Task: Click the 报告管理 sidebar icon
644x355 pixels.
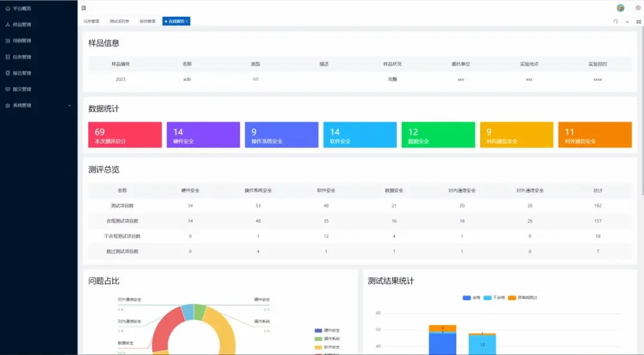Action: pos(8,73)
